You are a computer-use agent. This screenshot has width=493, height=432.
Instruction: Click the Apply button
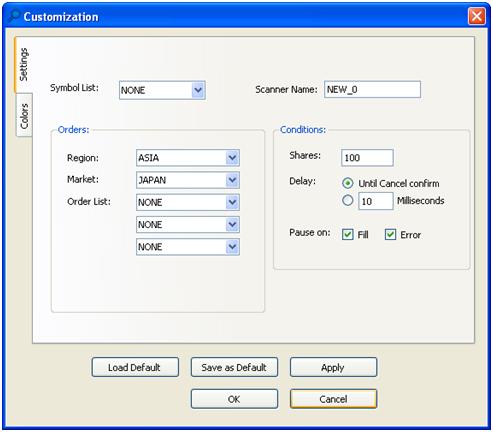pyautogui.click(x=333, y=367)
